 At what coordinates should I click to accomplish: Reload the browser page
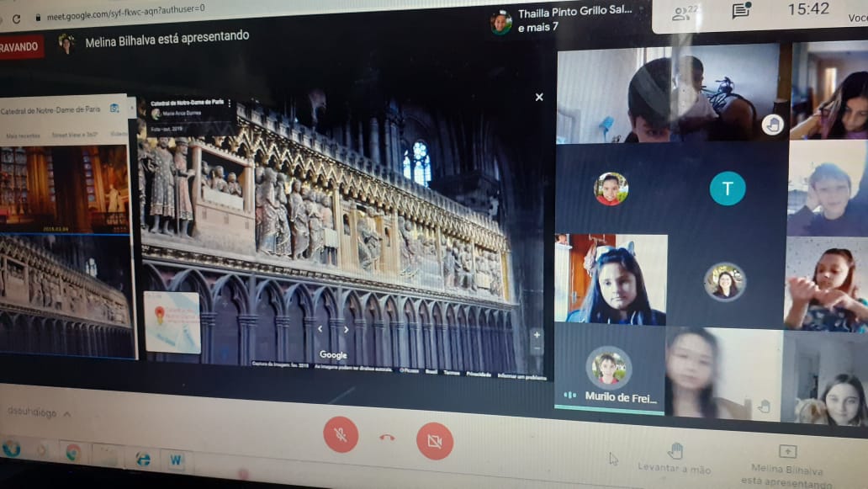(x=16, y=19)
